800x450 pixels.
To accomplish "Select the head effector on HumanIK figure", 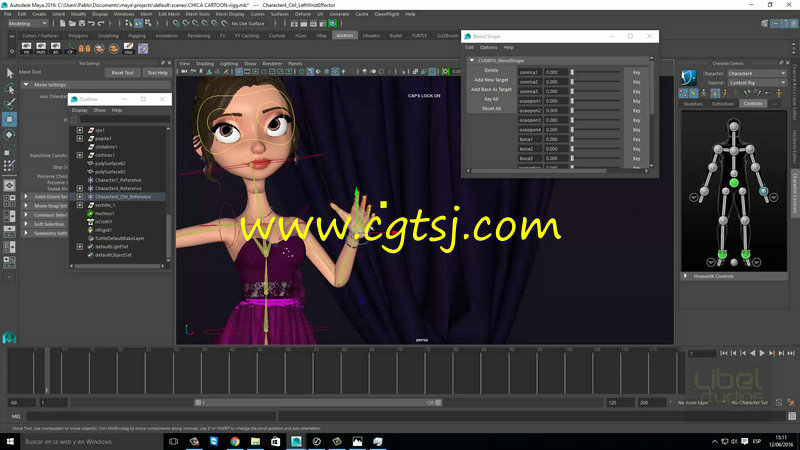I will (x=734, y=126).
